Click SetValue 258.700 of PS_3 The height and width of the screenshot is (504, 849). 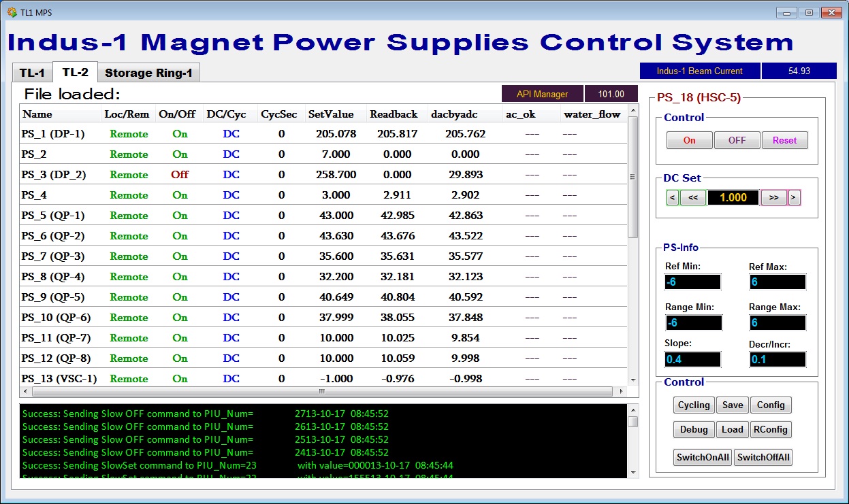click(x=336, y=175)
